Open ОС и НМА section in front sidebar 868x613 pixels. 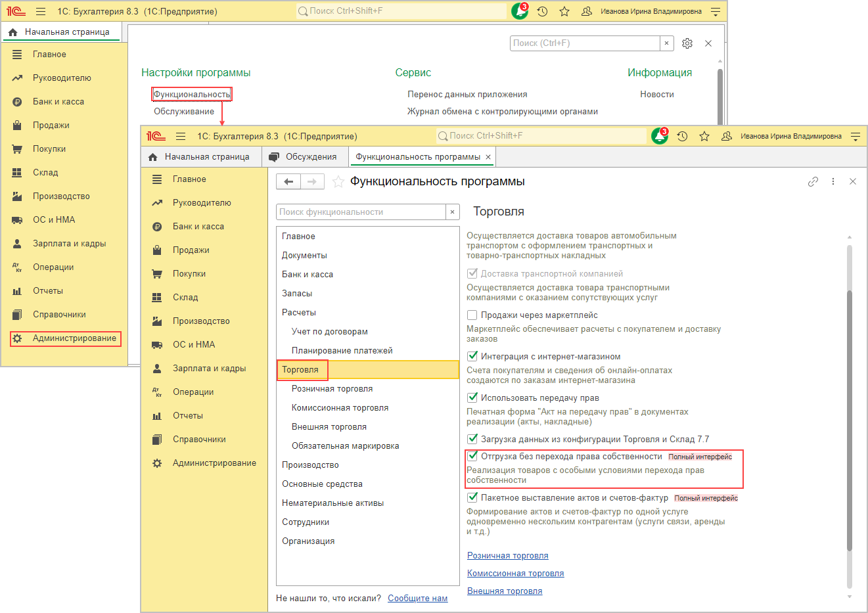(194, 345)
